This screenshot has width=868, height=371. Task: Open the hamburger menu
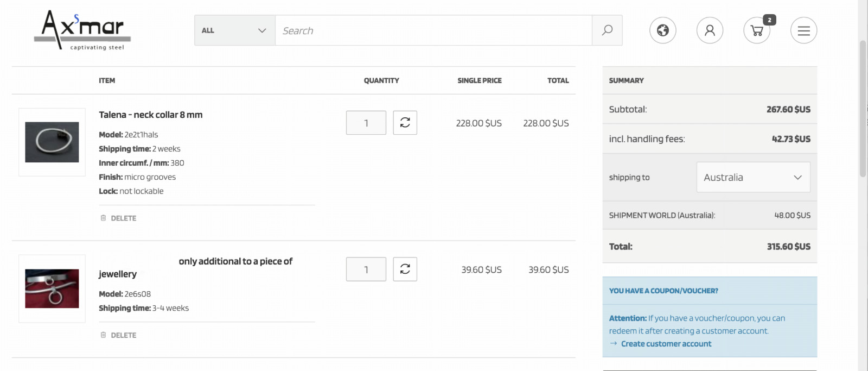[804, 30]
